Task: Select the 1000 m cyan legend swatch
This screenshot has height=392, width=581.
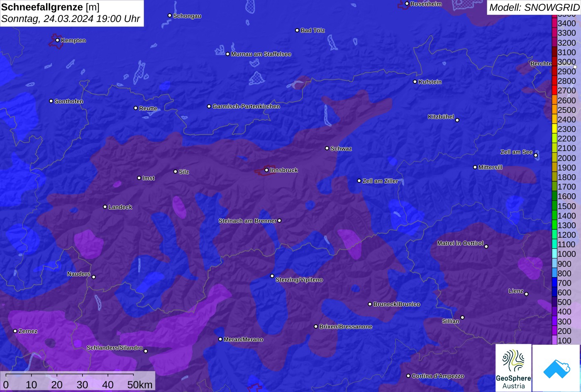Action: click(x=554, y=254)
